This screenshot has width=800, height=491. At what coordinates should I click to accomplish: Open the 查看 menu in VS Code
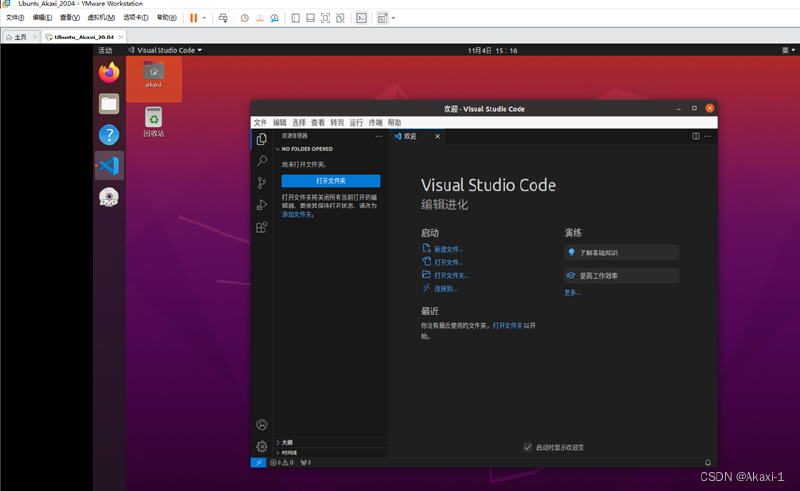point(318,122)
